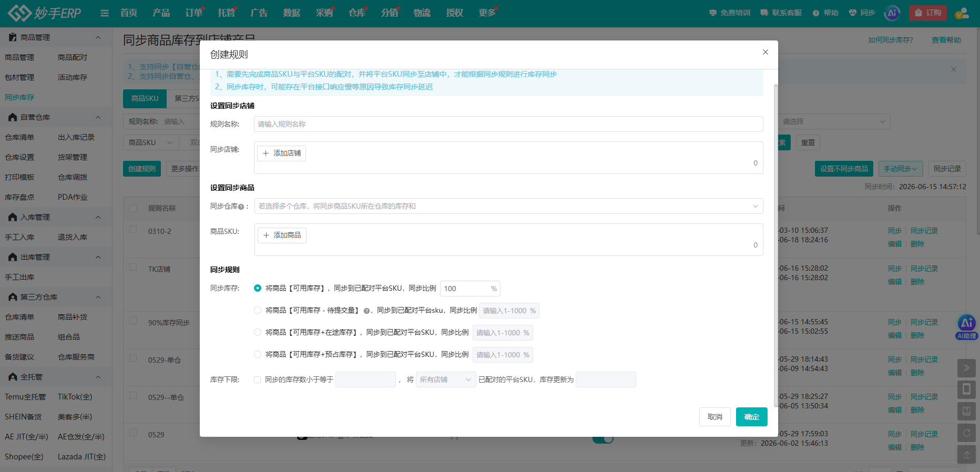Click the 妙手ERP logo

click(45, 13)
